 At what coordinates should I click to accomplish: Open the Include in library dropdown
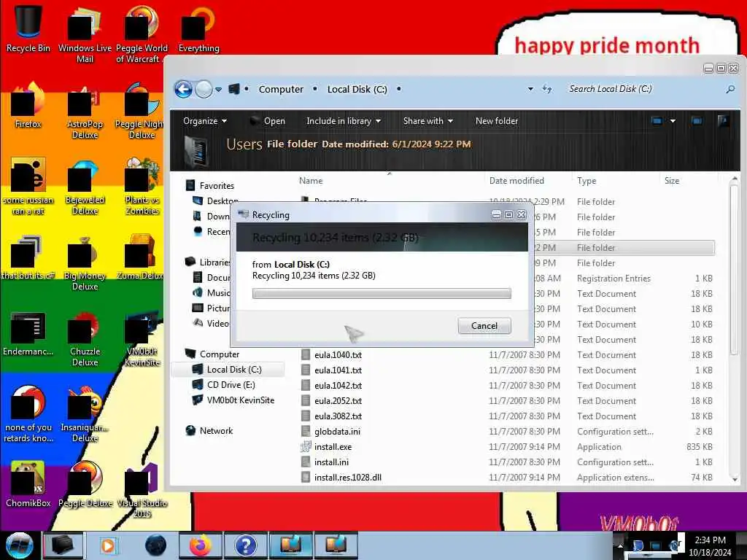[x=344, y=121]
